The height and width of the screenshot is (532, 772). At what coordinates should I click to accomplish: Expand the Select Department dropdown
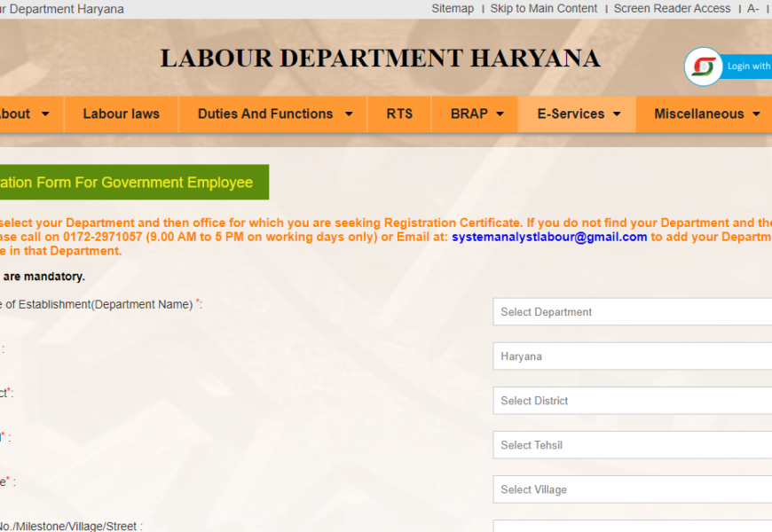632,312
